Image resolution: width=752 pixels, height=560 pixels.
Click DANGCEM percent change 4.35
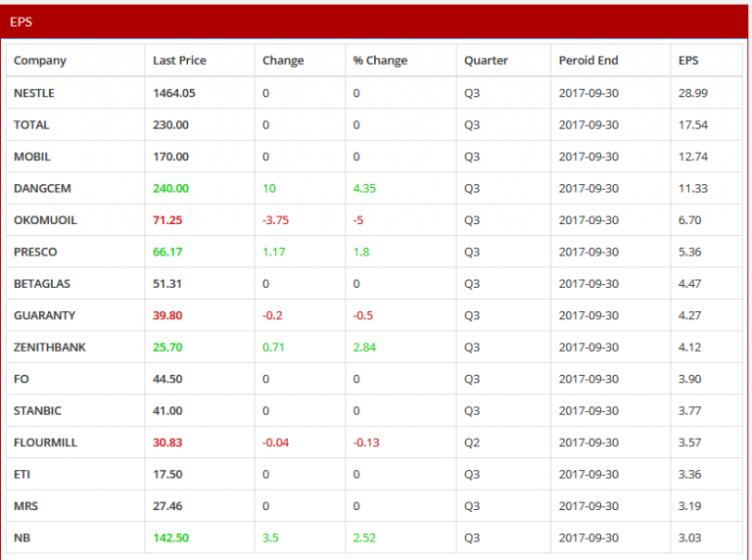point(364,188)
